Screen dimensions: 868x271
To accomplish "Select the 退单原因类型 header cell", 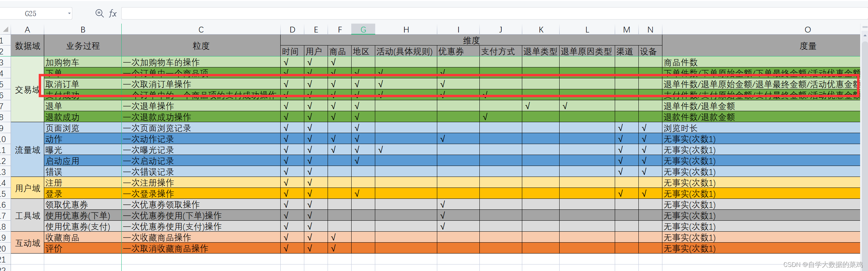I will pos(587,51).
